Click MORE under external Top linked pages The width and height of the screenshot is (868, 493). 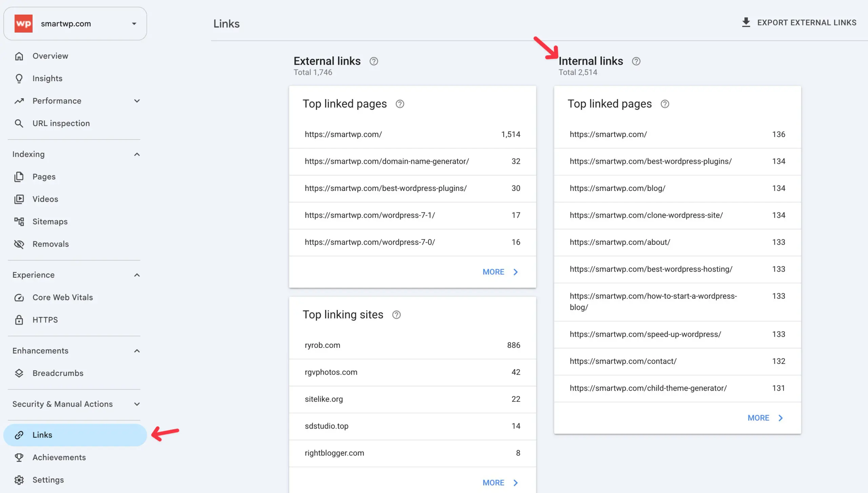(501, 272)
